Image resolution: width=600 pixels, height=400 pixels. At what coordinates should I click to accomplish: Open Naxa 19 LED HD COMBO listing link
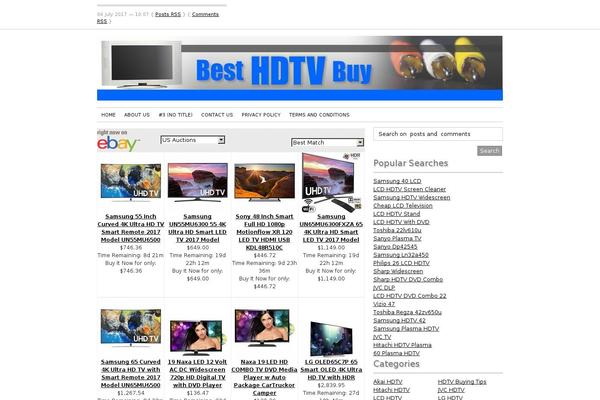(x=264, y=377)
